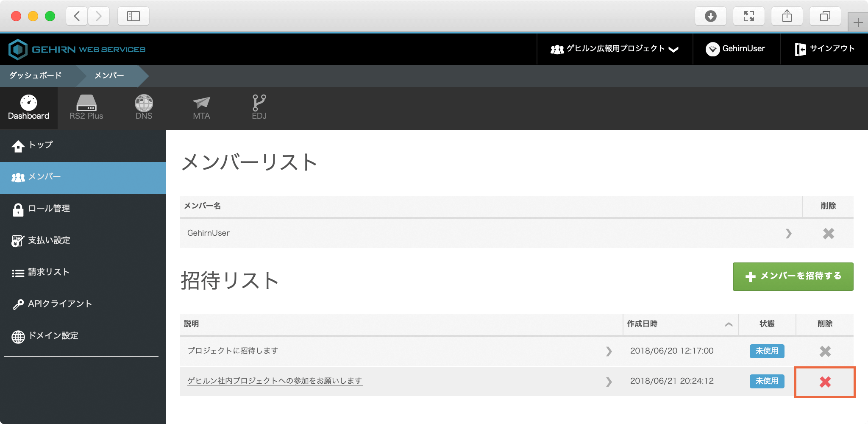Open ゲヒルン社内プロジェクトへの参加 invitation link
Viewport: 868px width, 424px height.
pyautogui.click(x=275, y=381)
